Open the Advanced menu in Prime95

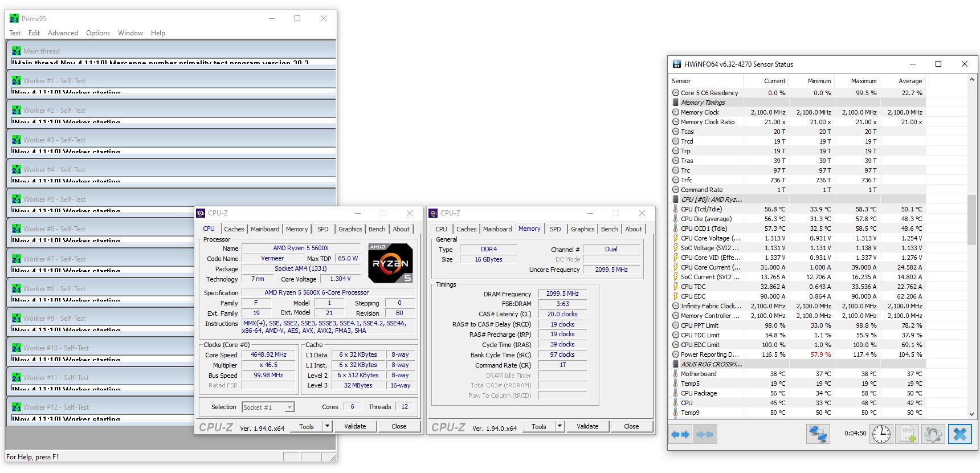63,33
